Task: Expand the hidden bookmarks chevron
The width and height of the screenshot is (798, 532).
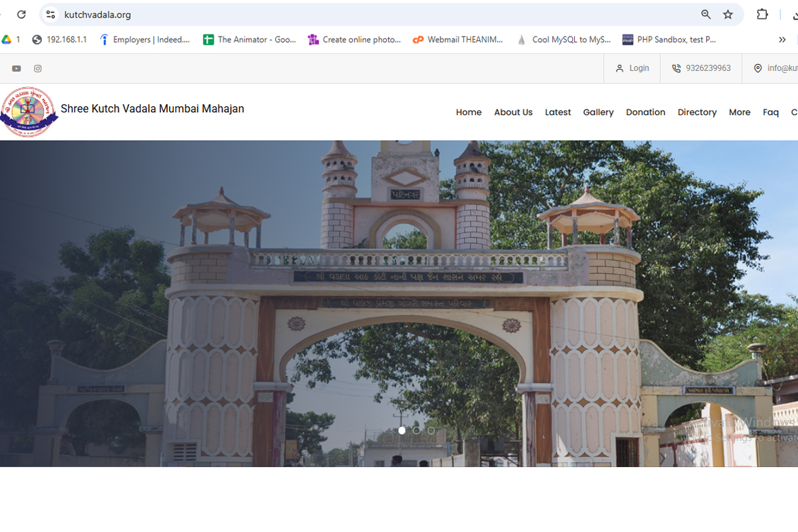Action: (782, 39)
